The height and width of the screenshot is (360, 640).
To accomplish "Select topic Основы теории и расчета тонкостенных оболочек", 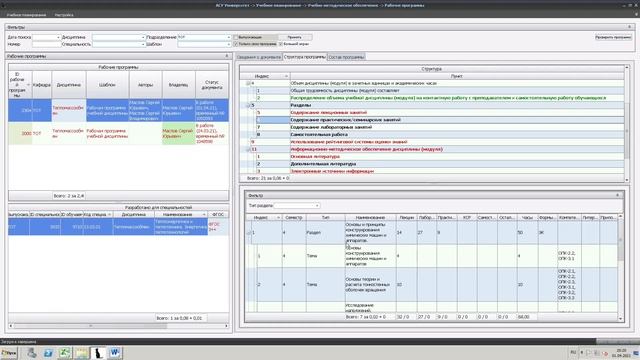I will (x=432, y=284).
